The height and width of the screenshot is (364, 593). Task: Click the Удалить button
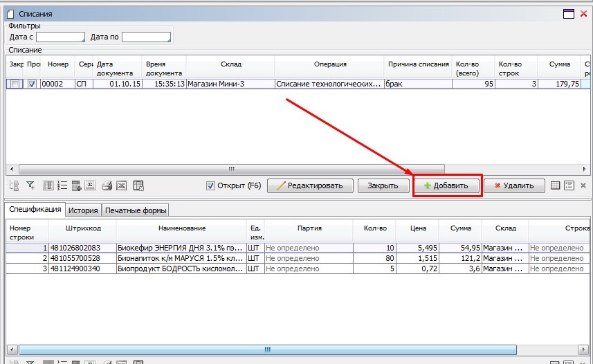click(x=513, y=185)
